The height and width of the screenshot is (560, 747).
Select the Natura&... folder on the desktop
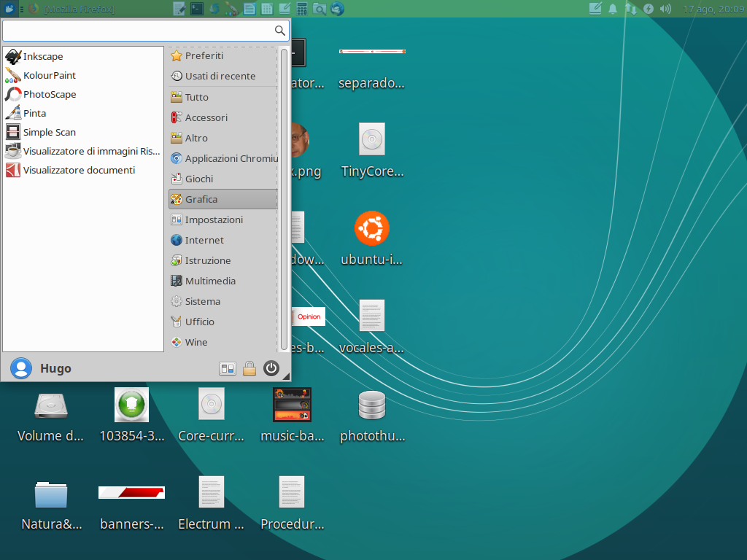pos(51,505)
